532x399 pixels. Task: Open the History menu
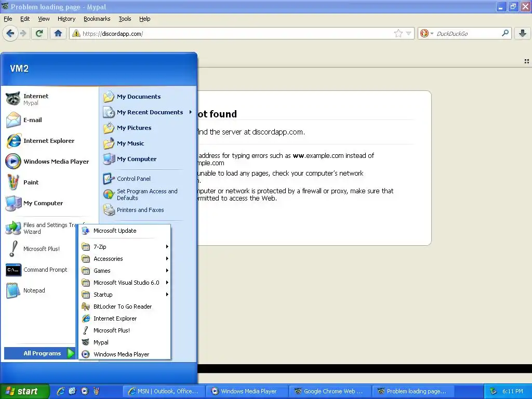[66, 19]
